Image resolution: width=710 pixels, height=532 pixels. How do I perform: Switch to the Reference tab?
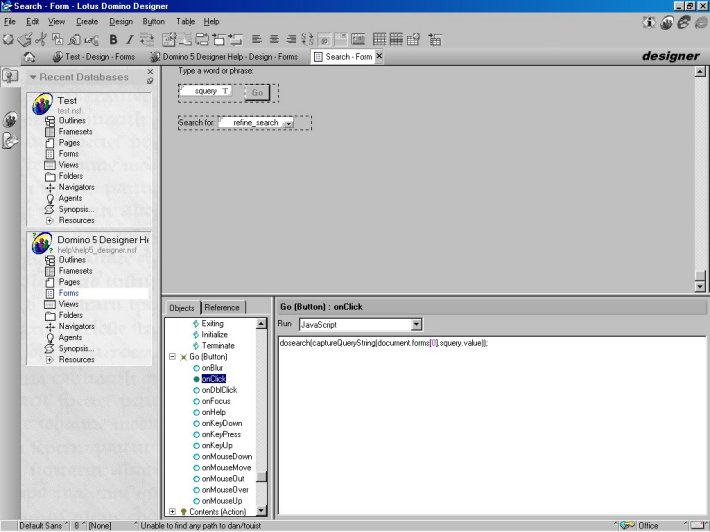pyautogui.click(x=222, y=307)
